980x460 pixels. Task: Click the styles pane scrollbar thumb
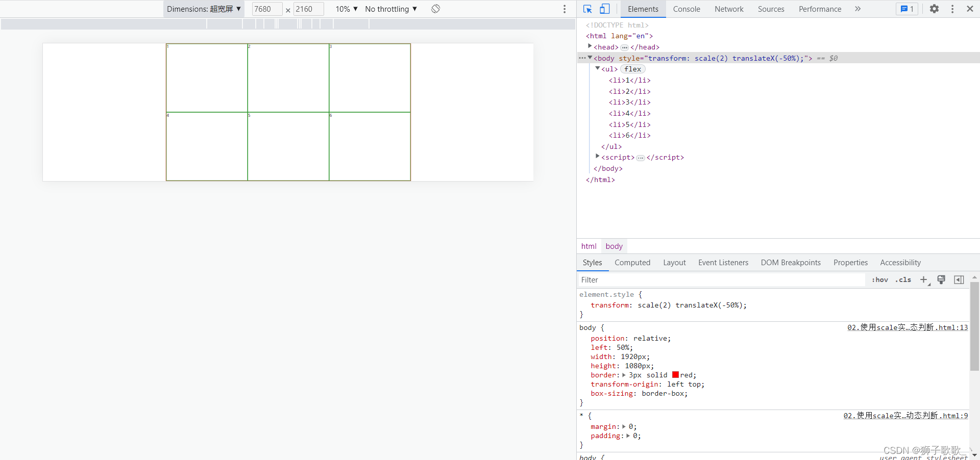[x=974, y=326]
